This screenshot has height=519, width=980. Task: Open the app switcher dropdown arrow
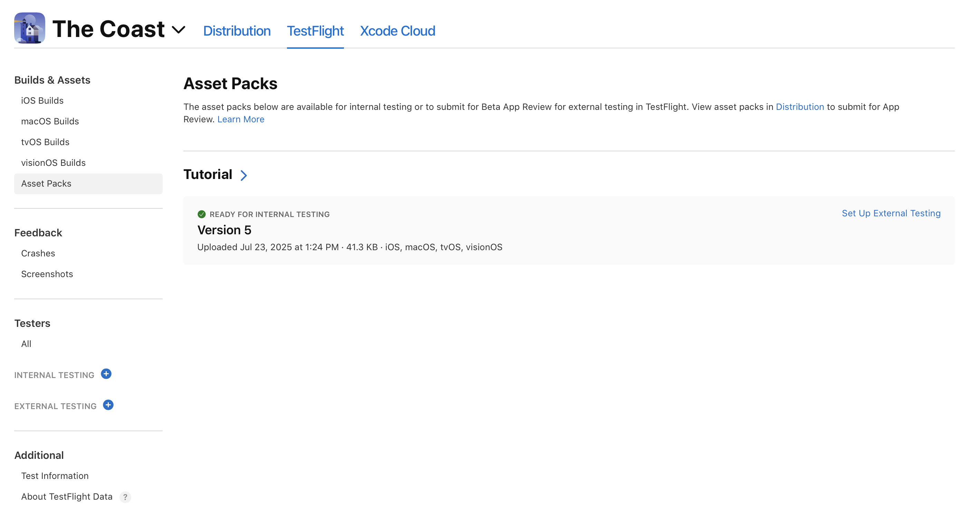pyautogui.click(x=179, y=29)
